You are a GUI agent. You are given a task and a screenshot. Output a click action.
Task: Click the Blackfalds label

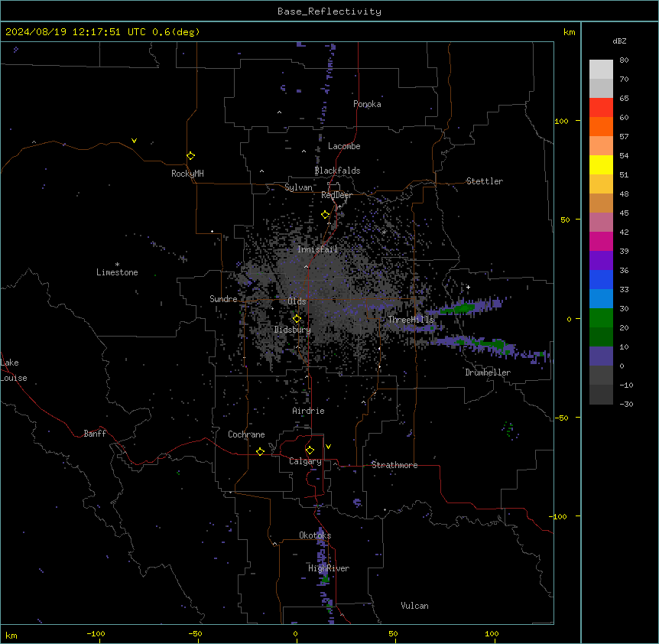coord(337,171)
